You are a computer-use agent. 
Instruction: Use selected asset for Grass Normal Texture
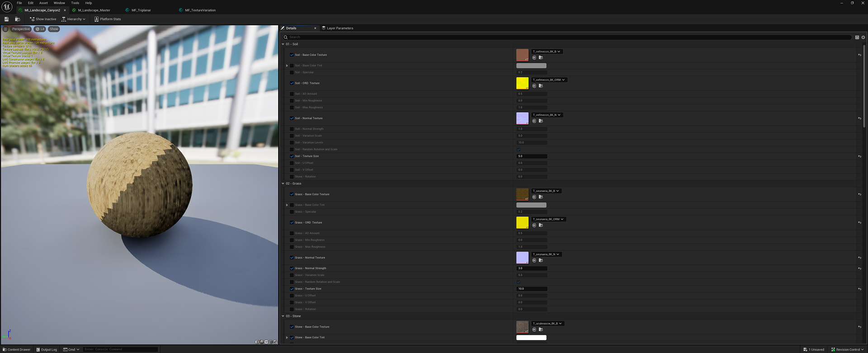click(534, 260)
